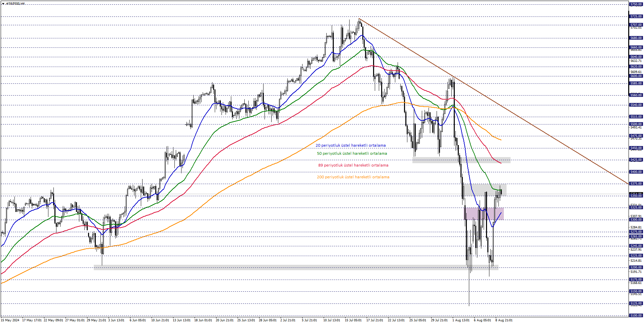
Task: Click the 5200.00 price level label
Action: tap(636, 267)
